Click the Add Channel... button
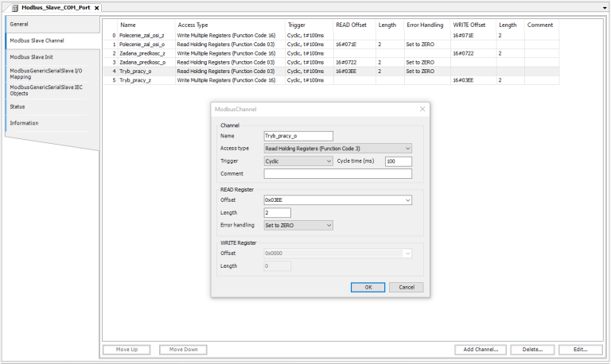The width and height of the screenshot is (611, 364). 481,350
